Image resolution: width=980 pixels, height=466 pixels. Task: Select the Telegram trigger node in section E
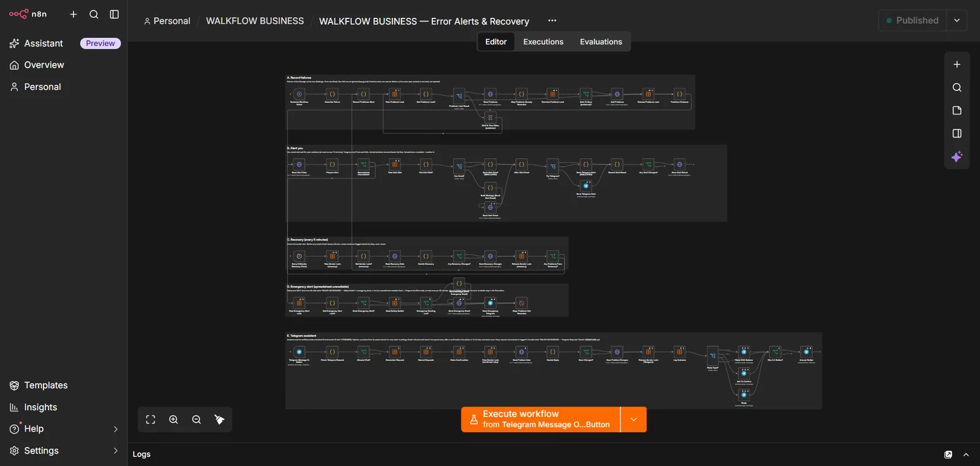299,351
